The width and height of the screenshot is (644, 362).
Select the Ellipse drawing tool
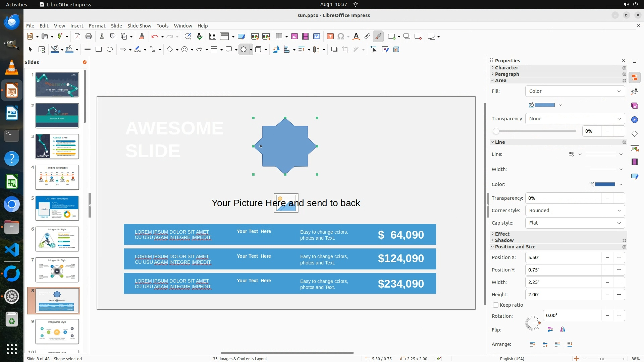[110, 49]
